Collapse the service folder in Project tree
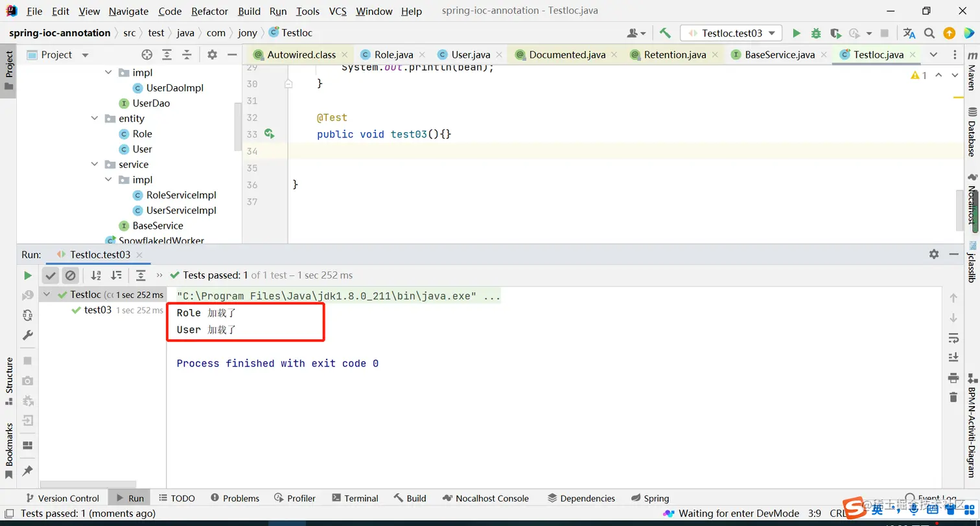Viewport: 980px width, 526px height. click(x=95, y=165)
